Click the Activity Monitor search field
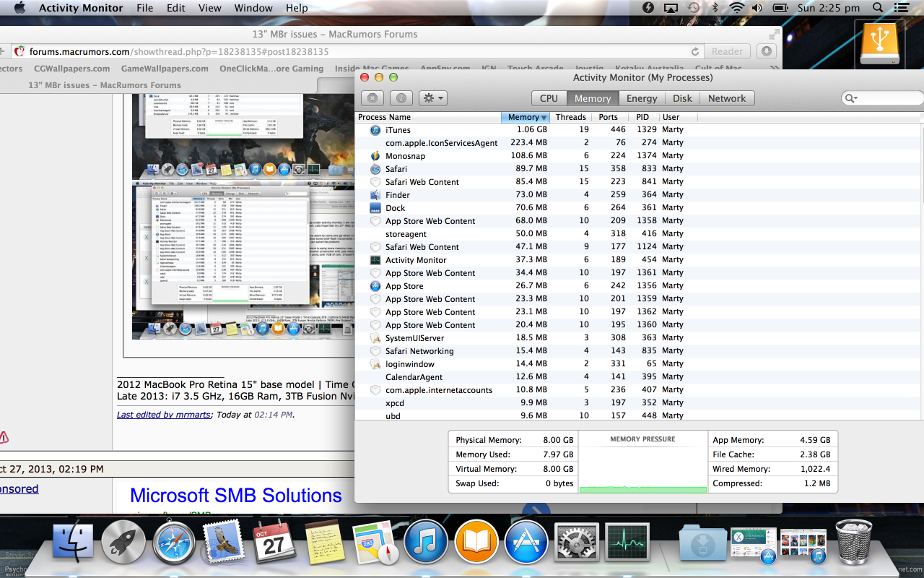924x578 pixels. (882, 98)
